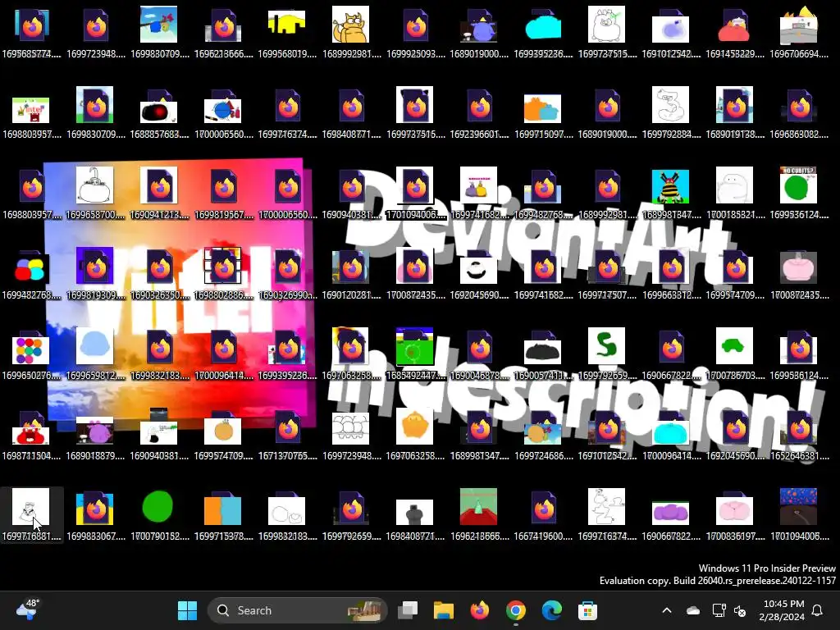The image size is (840, 630).
Task: Select the green S snake file 1699792659
Action: point(606,354)
